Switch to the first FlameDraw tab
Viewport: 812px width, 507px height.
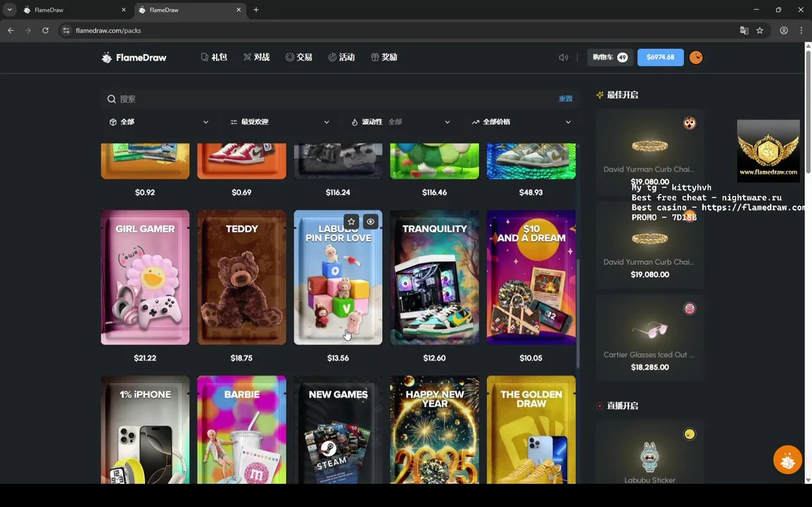[x=75, y=10]
